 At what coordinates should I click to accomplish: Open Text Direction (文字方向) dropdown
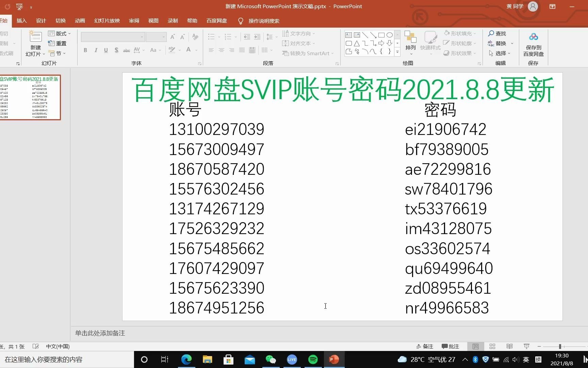299,33
